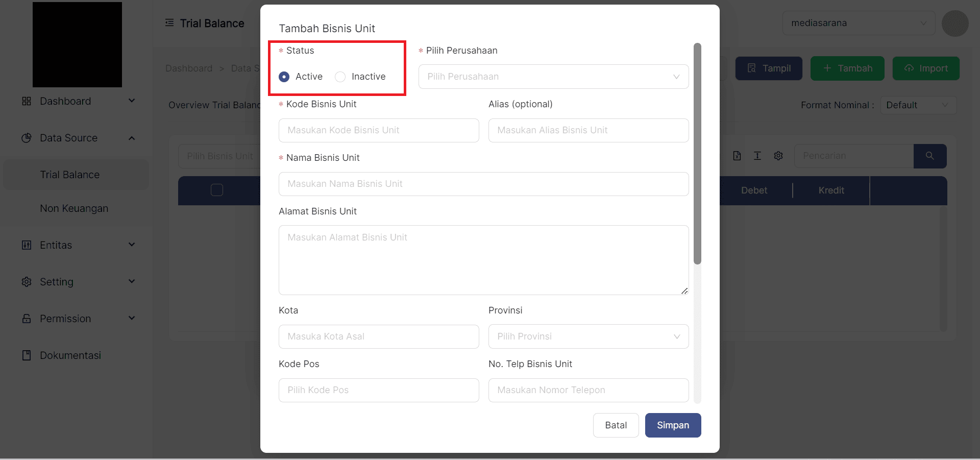This screenshot has width=980, height=460.
Task: Click the column height adjust icon
Action: [x=757, y=156]
